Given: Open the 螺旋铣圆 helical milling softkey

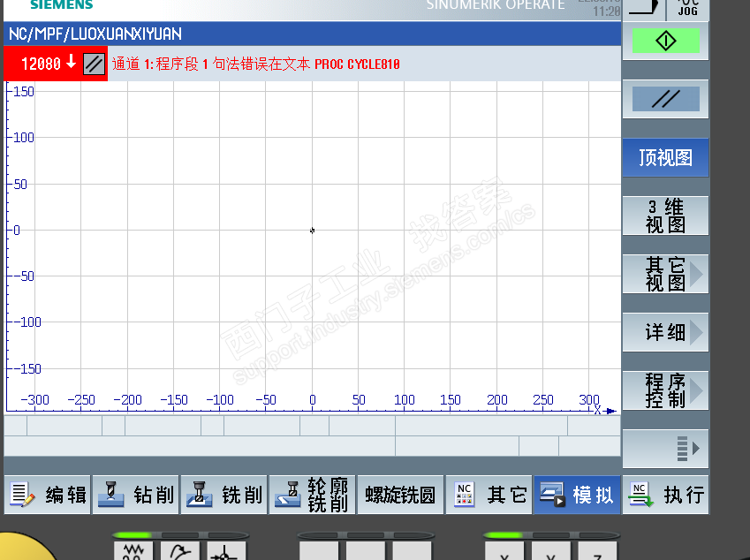Looking at the screenshot, I should click(x=400, y=495).
